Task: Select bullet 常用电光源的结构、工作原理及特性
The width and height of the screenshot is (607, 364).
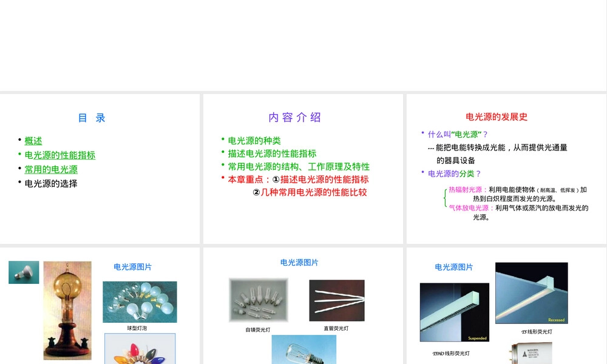Action: point(299,167)
